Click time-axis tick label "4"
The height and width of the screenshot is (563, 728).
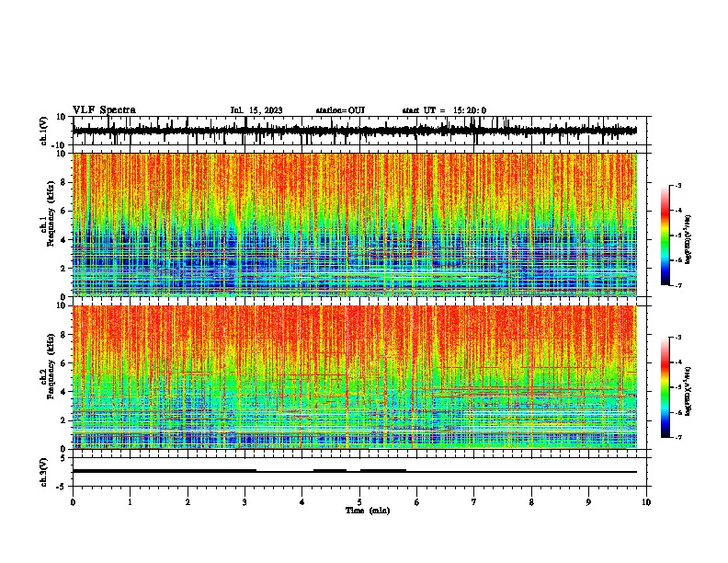point(302,502)
